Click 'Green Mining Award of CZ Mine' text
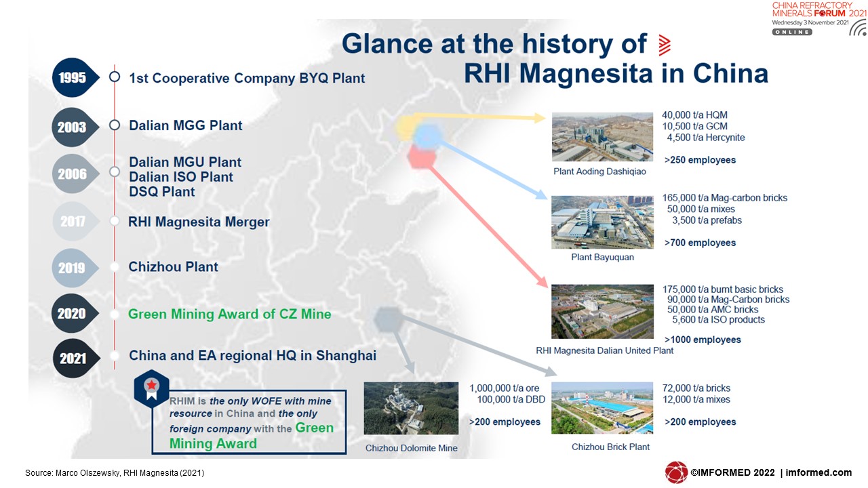 pyautogui.click(x=230, y=314)
